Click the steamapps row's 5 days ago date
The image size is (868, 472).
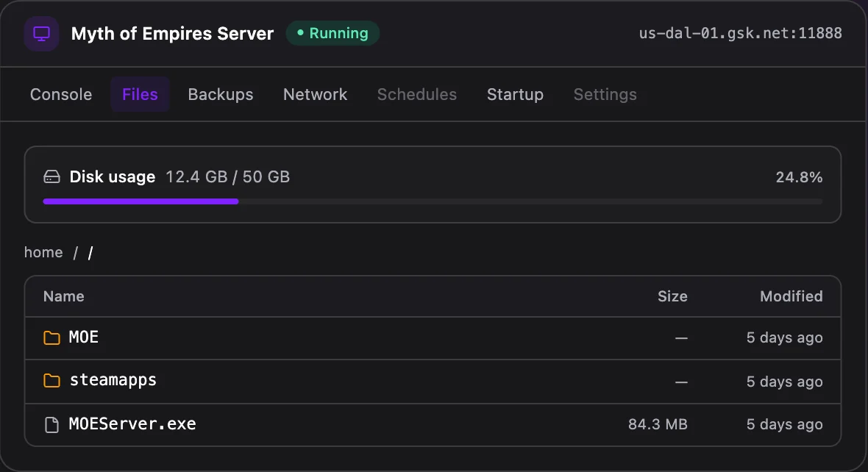point(784,382)
